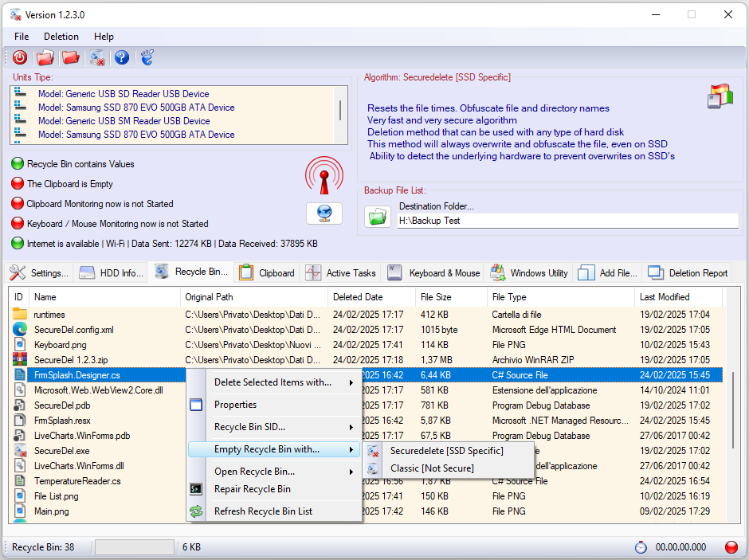Image resolution: width=749 pixels, height=560 pixels.
Task: Choose 'Securedelete [SSD Specific]' from the submenu
Action: [x=446, y=451]
